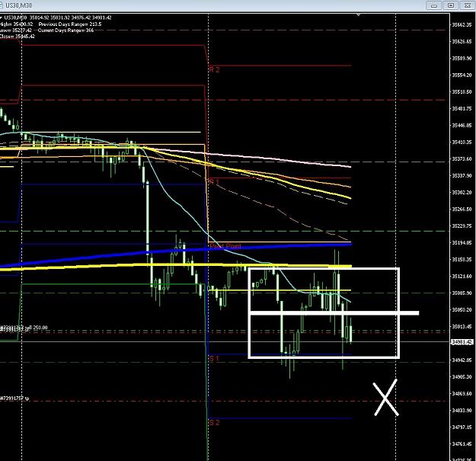Screen dimensions: 476x461
Task: Click the chart shift triangle marker at top
Action: 358,14
